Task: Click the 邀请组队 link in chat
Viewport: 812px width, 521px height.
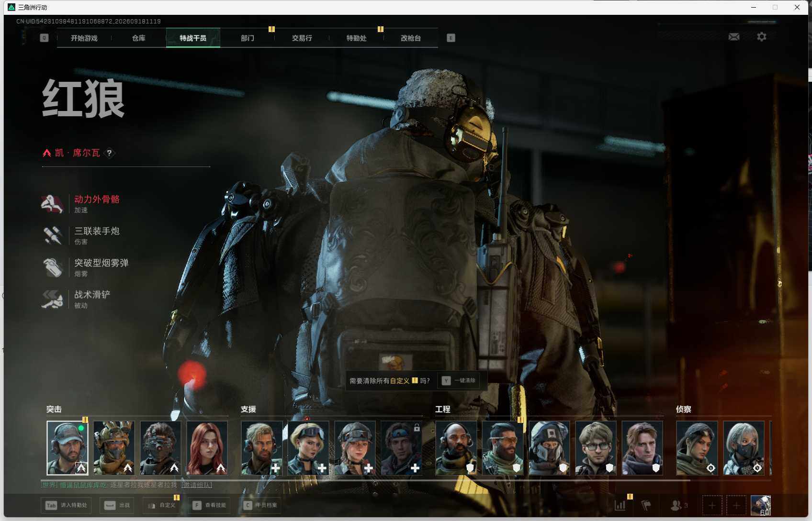Action: pyautogui.click(x=197, y=485)
